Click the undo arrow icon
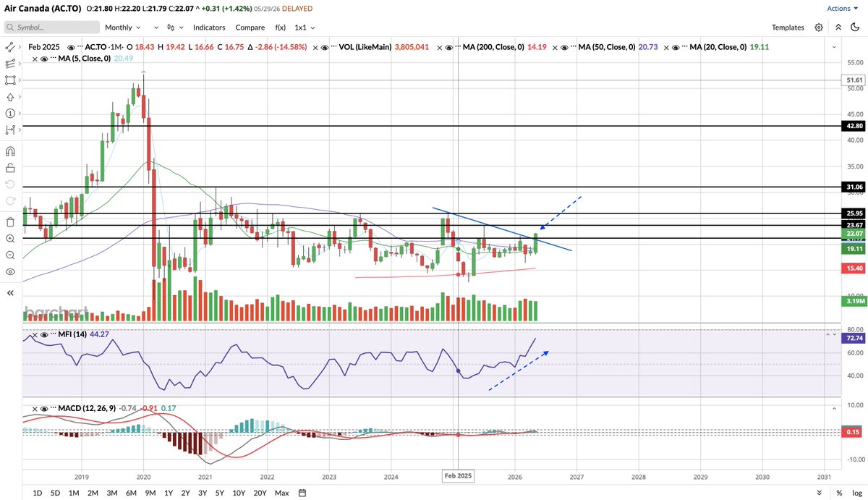This screenshot has width=868, height=500. click(10, 185)
